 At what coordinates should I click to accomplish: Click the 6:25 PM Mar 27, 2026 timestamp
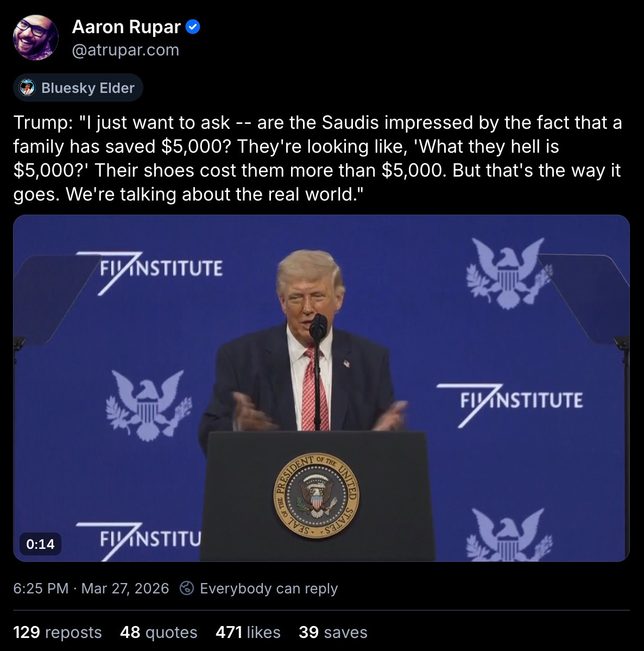tap(91, 589)
